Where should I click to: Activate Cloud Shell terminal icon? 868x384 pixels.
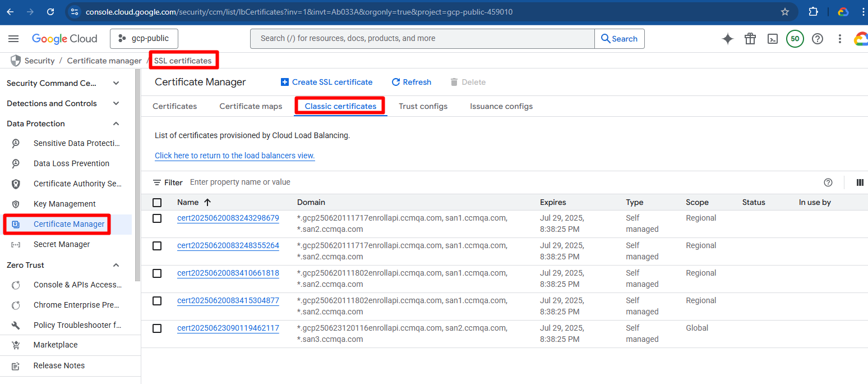pyautogui.click(x=773, y=39)
